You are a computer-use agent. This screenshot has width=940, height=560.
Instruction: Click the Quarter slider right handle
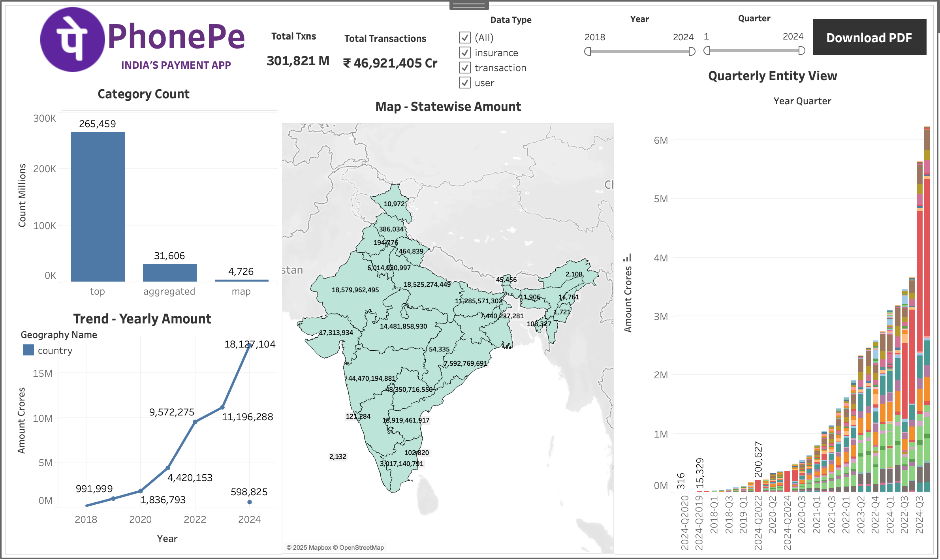(801, 51)
